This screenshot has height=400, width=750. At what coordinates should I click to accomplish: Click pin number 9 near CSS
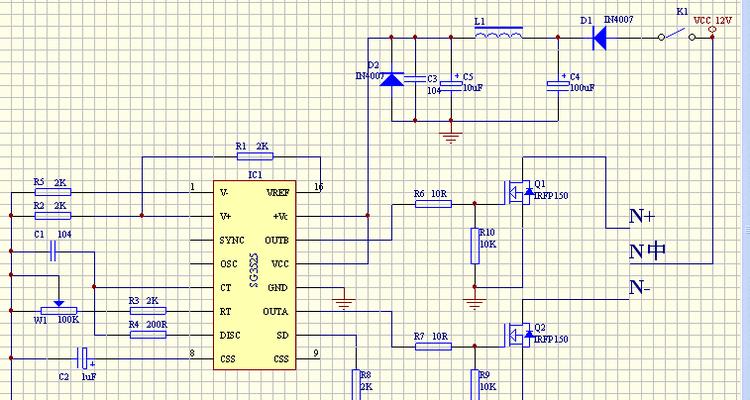click(x=316, y=353)
